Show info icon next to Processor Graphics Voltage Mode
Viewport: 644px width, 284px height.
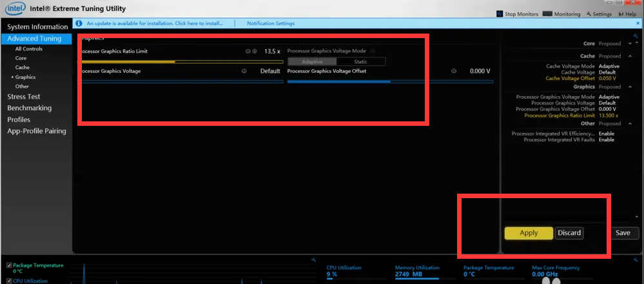373,51
